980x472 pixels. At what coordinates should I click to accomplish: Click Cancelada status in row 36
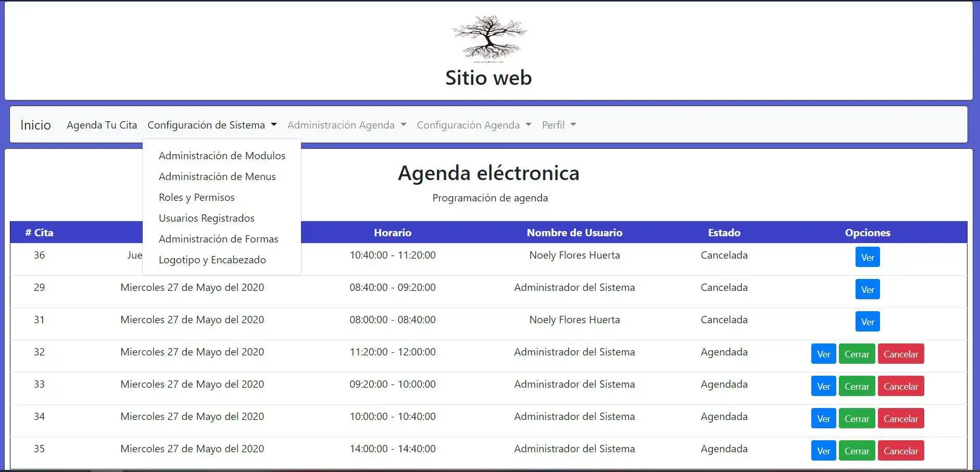[x=724, y=255]
